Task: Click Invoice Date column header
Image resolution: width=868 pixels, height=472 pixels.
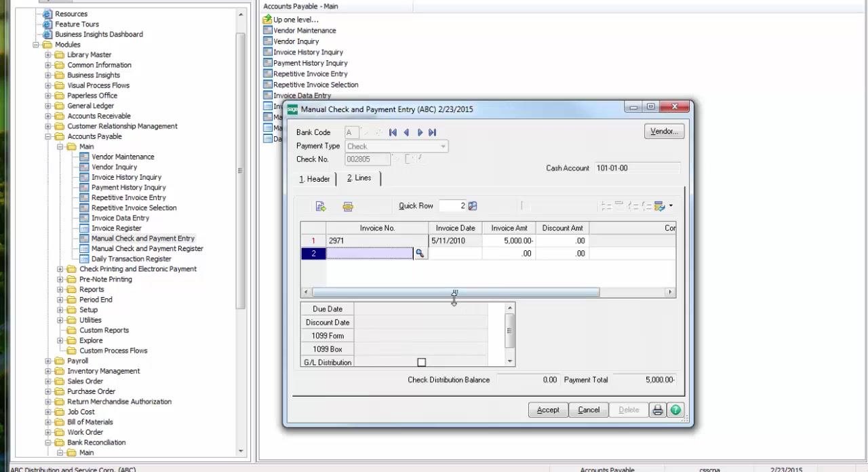Action: click(455, 228)
